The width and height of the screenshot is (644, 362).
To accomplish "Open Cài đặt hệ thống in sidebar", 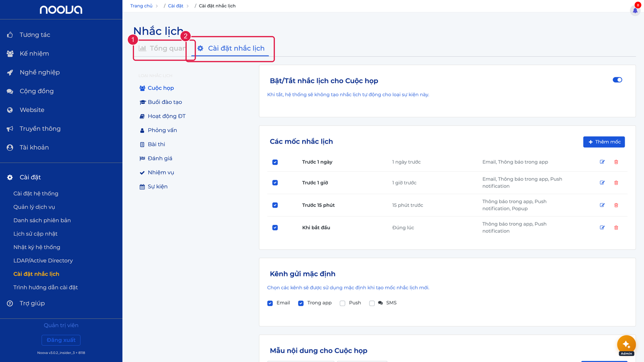I will coord(36,193).
